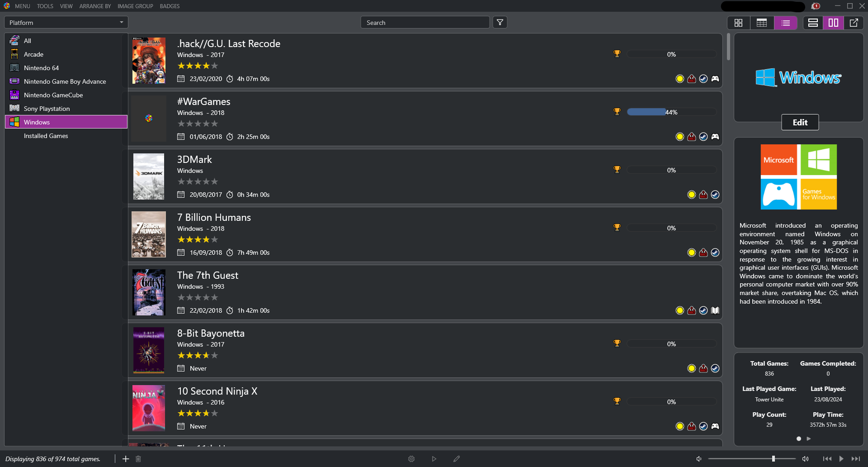868x467 pixels.
Task: Click the 3DMark trophy icon
Action: click(617, 170)
